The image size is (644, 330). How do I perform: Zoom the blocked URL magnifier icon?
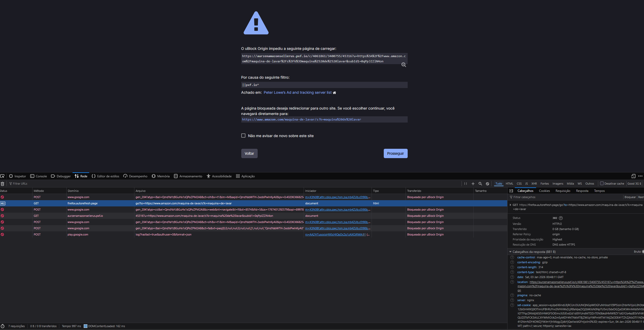[404, 65]
